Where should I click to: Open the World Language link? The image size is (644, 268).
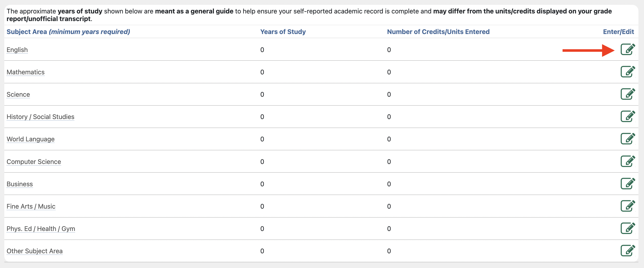point(30,139)
